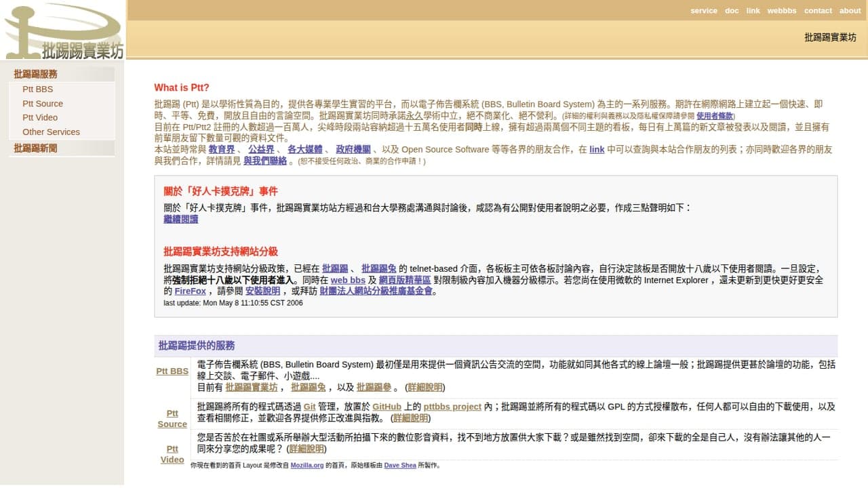868x488 pixels.
Task: Open the doc item in the top navigation
Action: point(732,10)
